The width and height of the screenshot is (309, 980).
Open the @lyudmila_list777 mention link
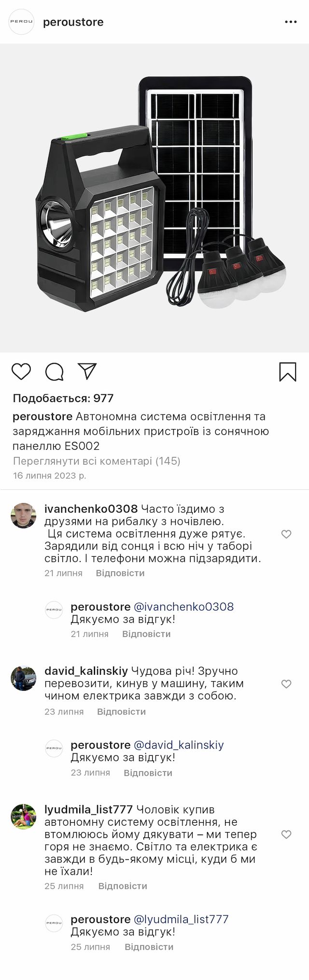[x=181, y=919]
